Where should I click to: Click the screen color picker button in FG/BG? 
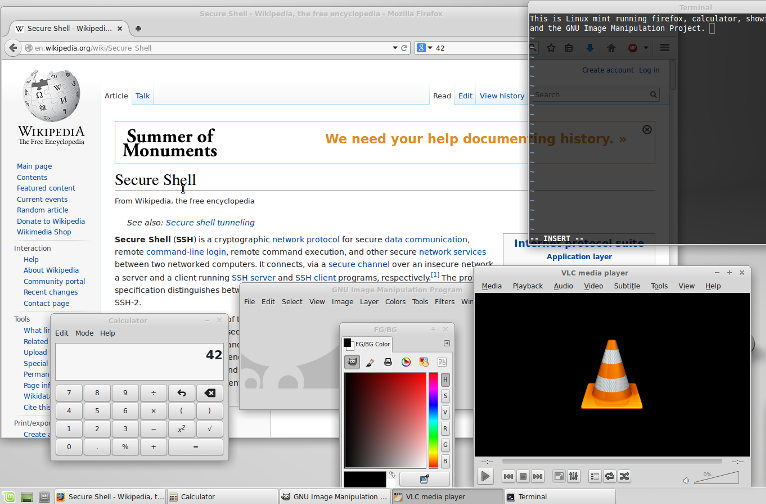pyautogui.click(x=424, y=479)
